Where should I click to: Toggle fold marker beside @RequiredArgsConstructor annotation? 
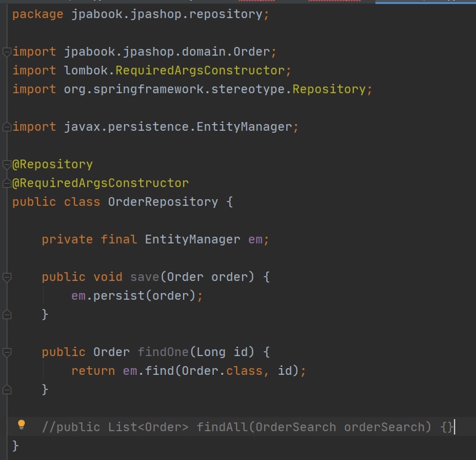pos(7,183)
